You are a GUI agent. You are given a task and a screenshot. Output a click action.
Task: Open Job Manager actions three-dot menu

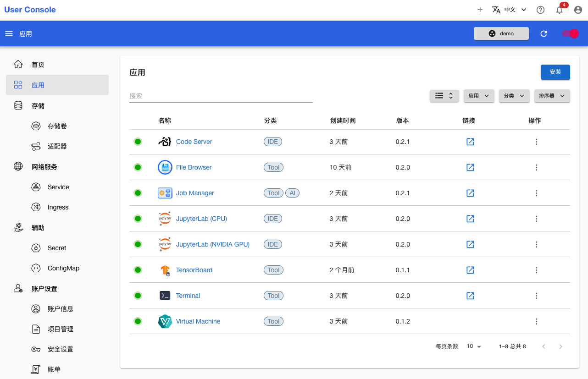click(536, 193)
